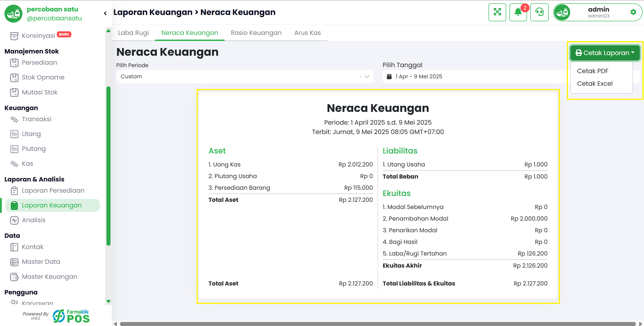Click the Ekuitas Akhir value Rp 2.126.200

click(530, 266)
